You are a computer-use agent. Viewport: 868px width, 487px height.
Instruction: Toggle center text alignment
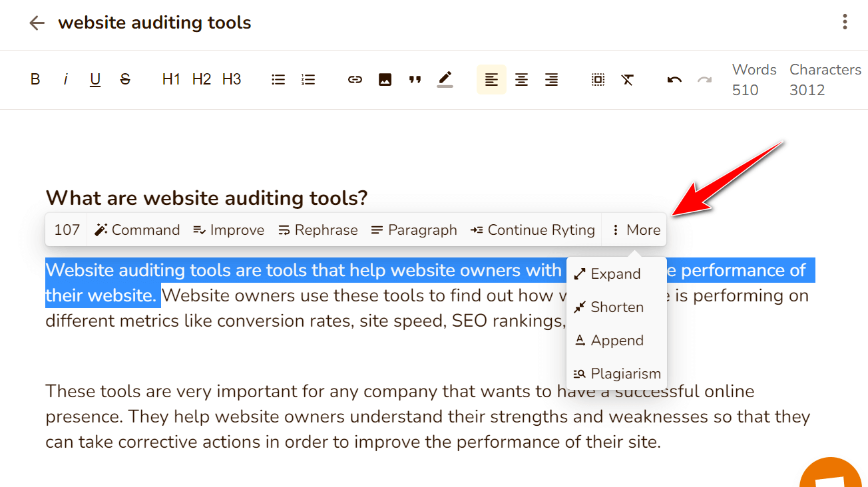point(521,79)
